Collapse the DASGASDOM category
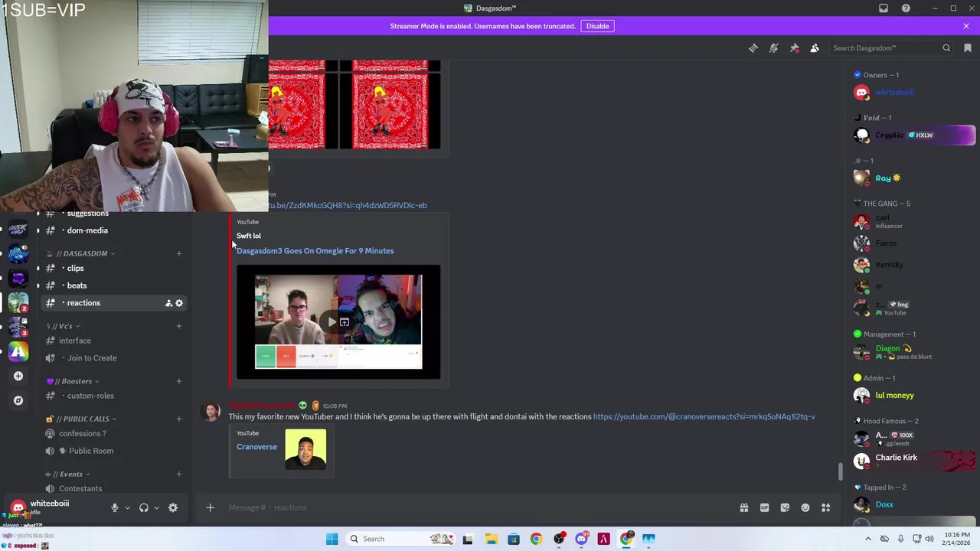The image size is (980, 551). tap(81, 253)
